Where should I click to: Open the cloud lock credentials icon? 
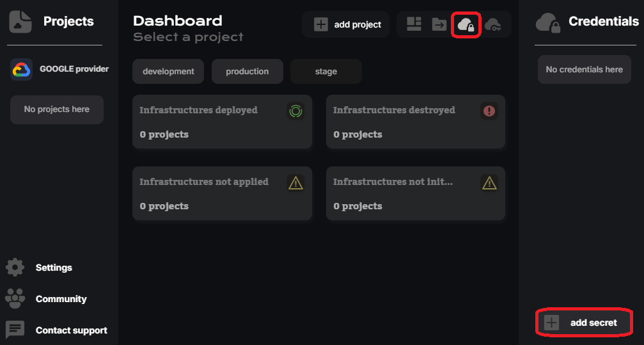click(466, 25)
